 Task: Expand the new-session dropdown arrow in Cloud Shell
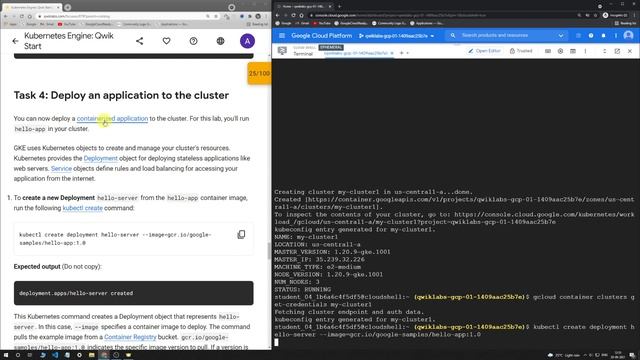pyautogui.click(x=407, y=53)
